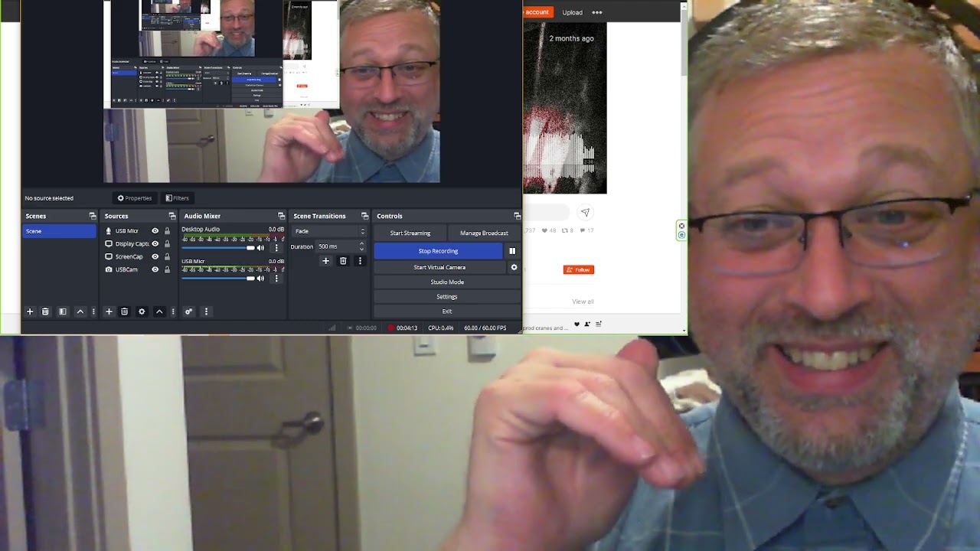The height and width of the screenshot is (551, 980).
Task: Mute Desktop Audio in the mixer
Action: pyautogui.click(x=261, y=248)
